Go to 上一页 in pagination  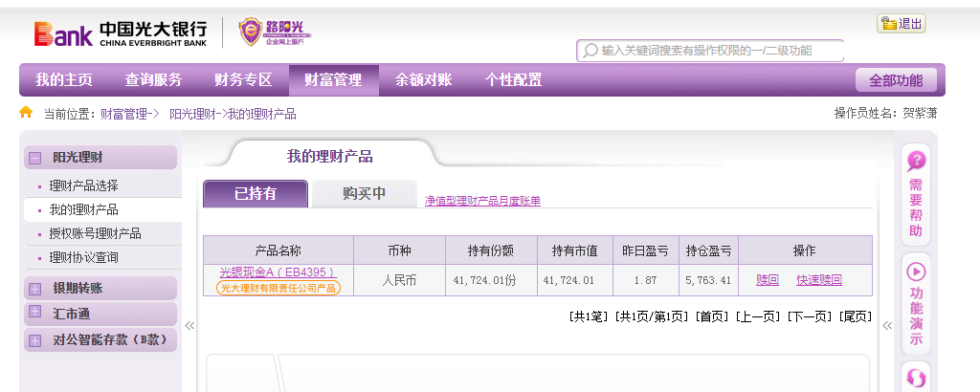coord(758,316)
